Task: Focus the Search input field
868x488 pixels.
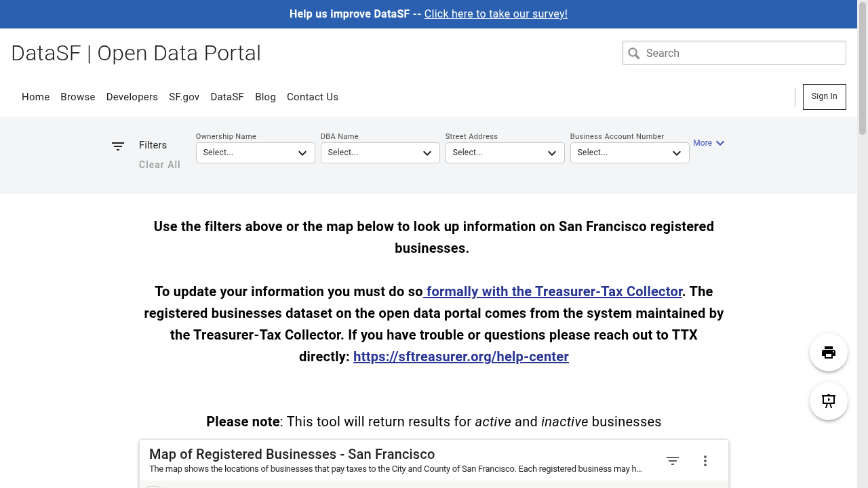Action: point(734,54)
